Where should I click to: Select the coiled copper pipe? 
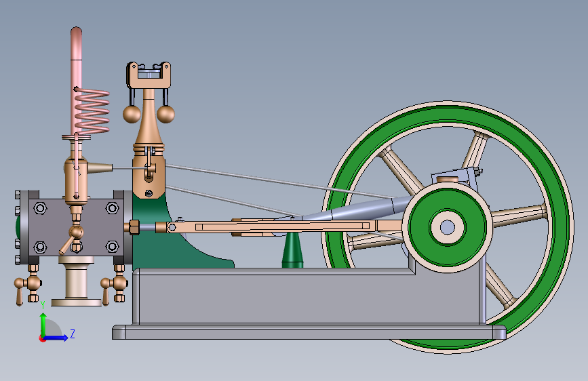[x=92, y=111]
